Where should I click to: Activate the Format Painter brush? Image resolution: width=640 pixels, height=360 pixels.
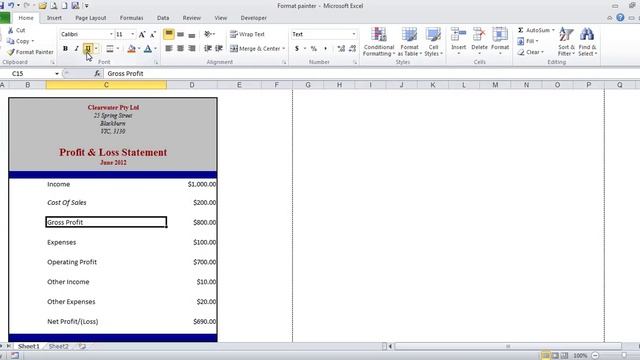pos(31,52)
